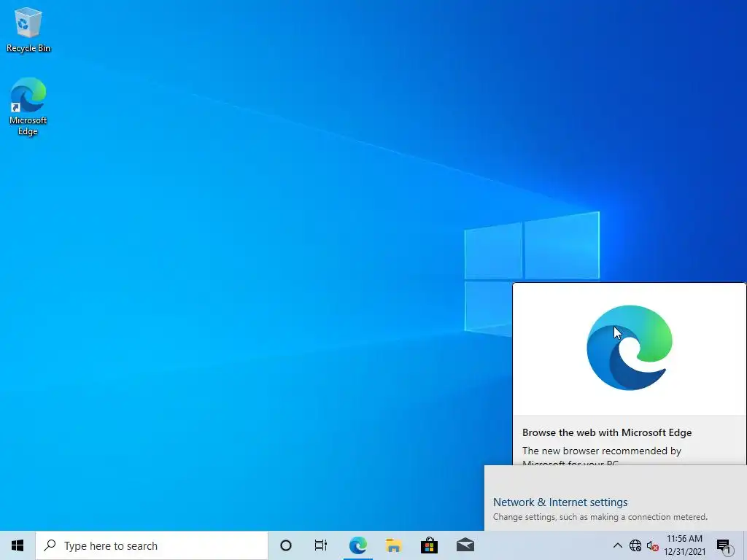Show hidden icons in system tray
The width and height of the screenshot is (747, 560).
click(617, 545)
